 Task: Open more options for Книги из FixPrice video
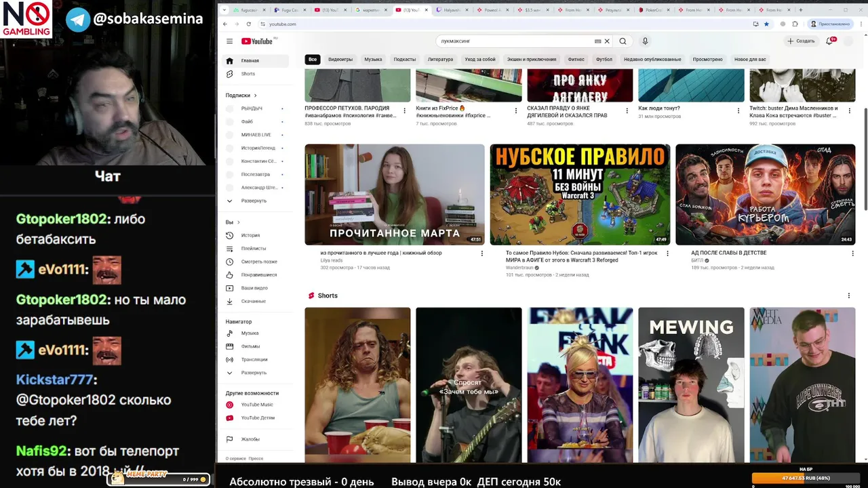point(516,110)
